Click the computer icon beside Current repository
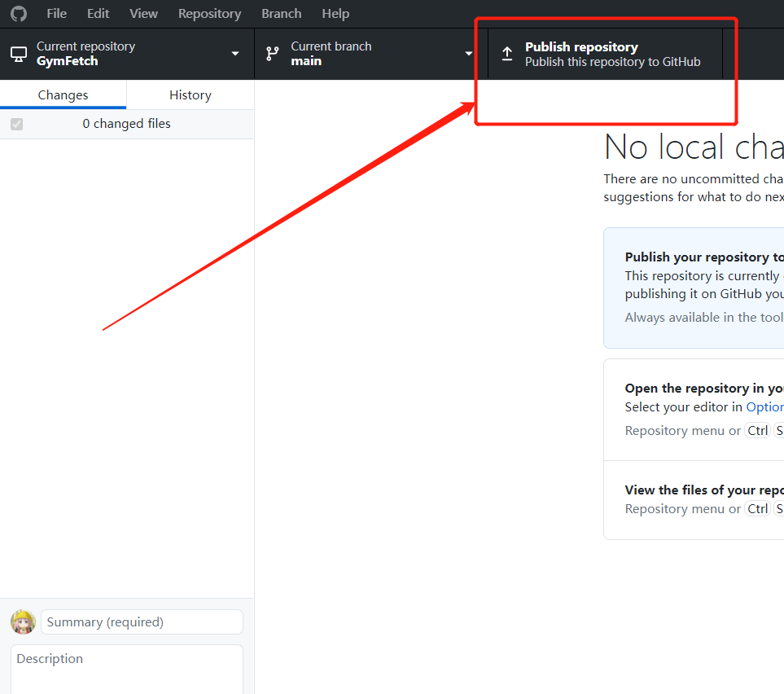This screenshot has height=694, width=784. tap(19, 54)
